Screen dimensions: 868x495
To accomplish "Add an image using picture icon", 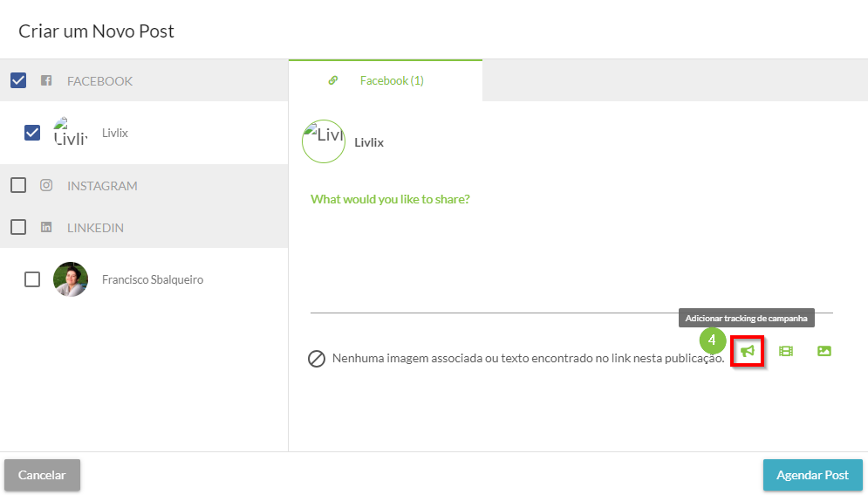I will click(x=824, y=351).
